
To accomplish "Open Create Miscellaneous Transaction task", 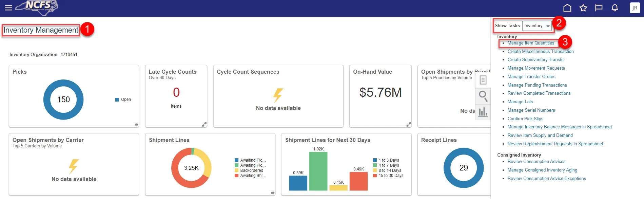I will (x=541, y=52).
